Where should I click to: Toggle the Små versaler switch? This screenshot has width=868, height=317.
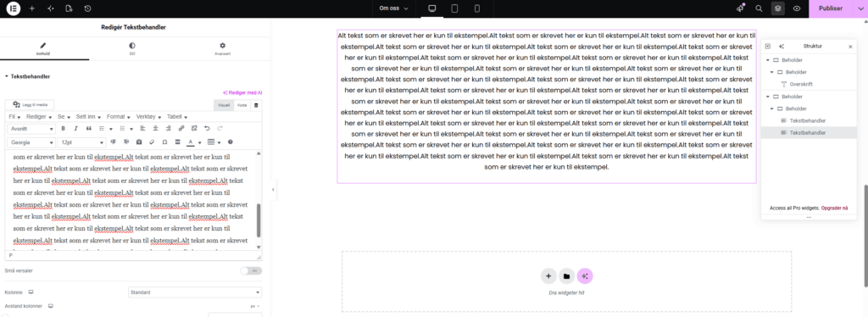coord(251,270)
